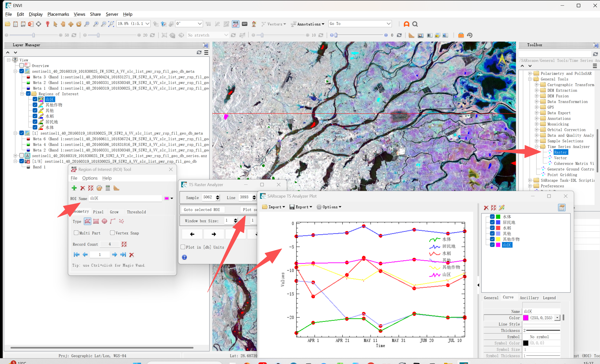Open the Placemarks menu
Image resolution: width=600 pixels, height=364 pixels.
coord(58,14)
